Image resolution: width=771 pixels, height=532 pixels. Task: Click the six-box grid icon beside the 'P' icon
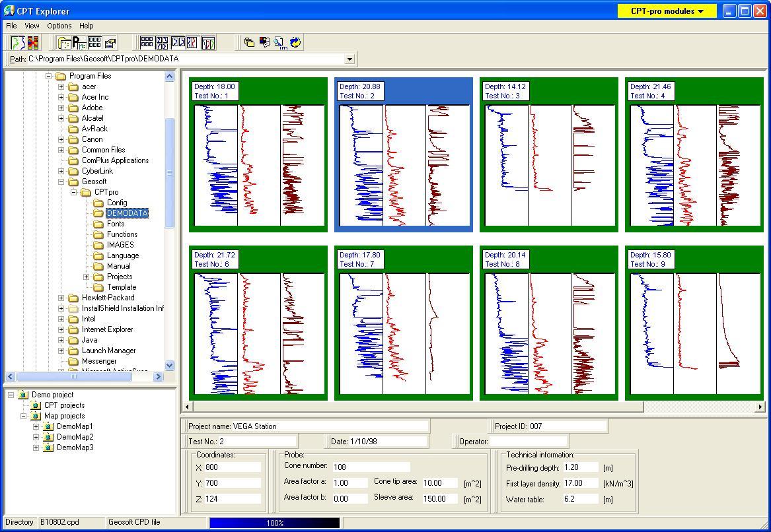(95, 43)
